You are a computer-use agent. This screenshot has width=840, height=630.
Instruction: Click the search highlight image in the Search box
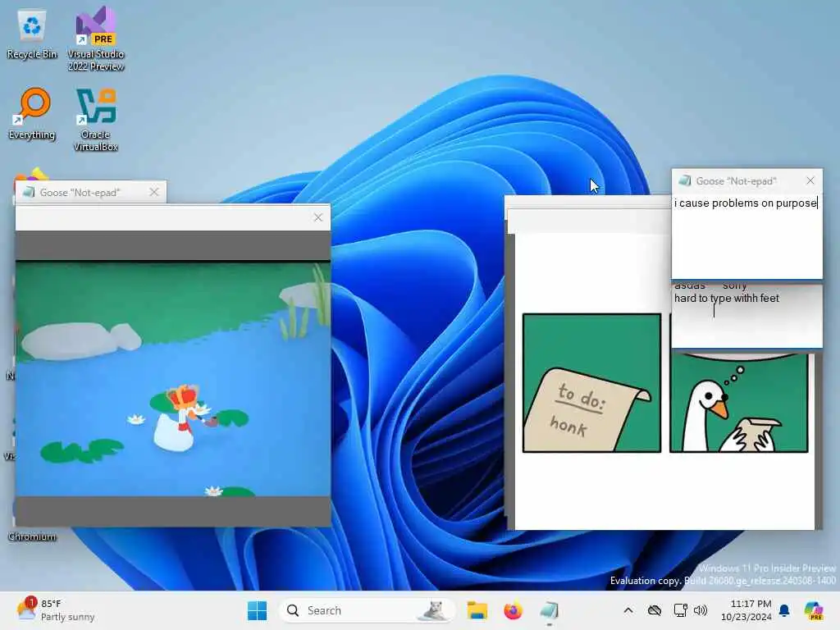coord(433,610)
